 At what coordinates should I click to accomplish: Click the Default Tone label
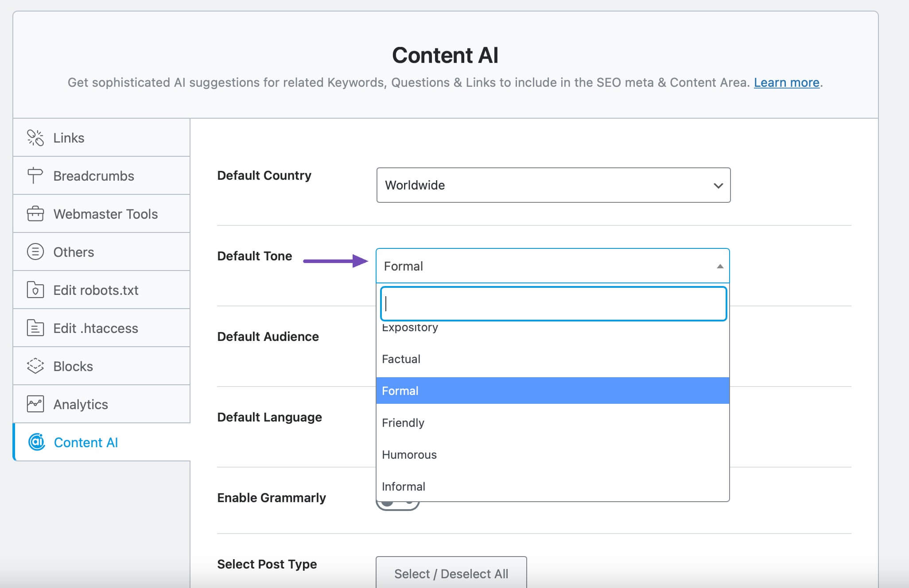coord(254,256)
